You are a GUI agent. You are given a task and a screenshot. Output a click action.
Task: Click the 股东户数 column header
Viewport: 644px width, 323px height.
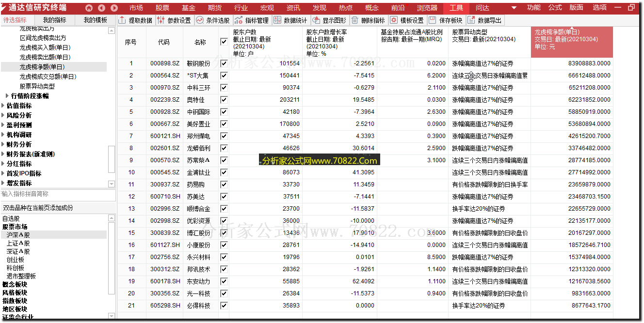tap(266, 42)
